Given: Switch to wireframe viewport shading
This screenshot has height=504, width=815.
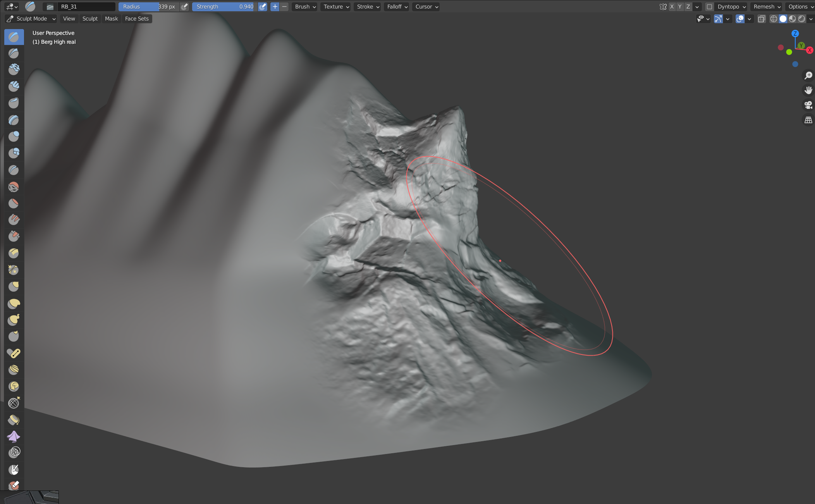Looking at the screenshot, I should click(x=774, y=19).
